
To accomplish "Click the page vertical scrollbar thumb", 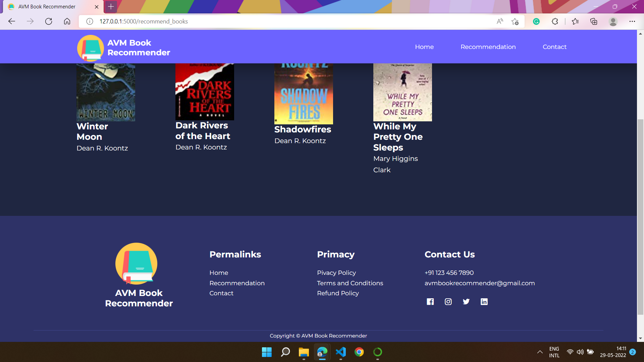I will click(x=640, y=216).
